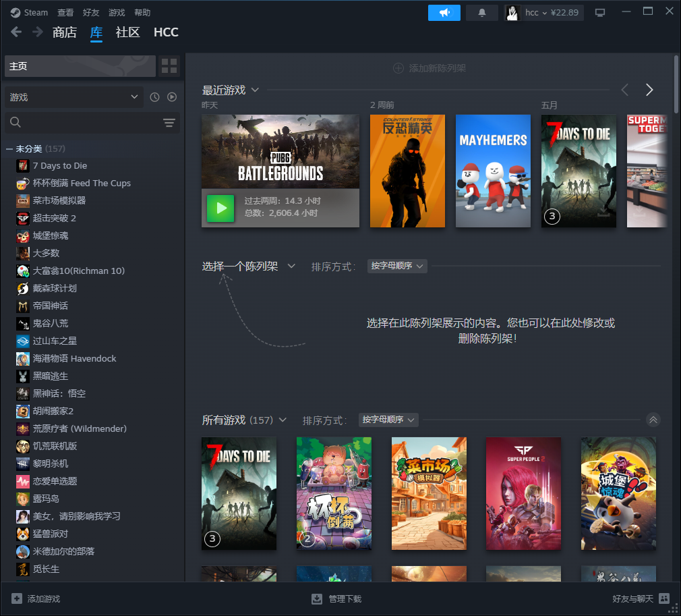The image size is (681, 616).
Task: Open the friends and chat icon
Action: coord(664,598)
